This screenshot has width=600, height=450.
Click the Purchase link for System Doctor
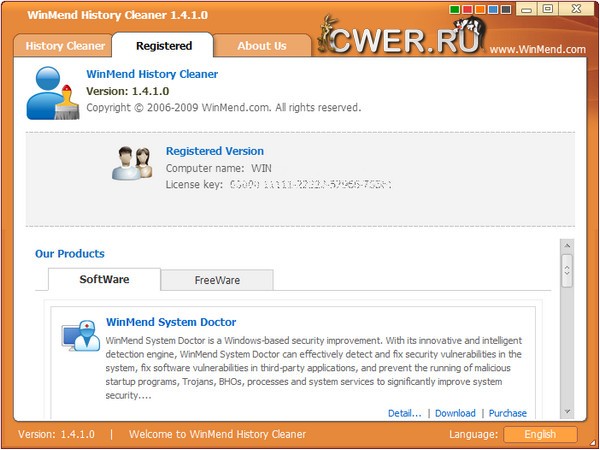click(508, 413)
